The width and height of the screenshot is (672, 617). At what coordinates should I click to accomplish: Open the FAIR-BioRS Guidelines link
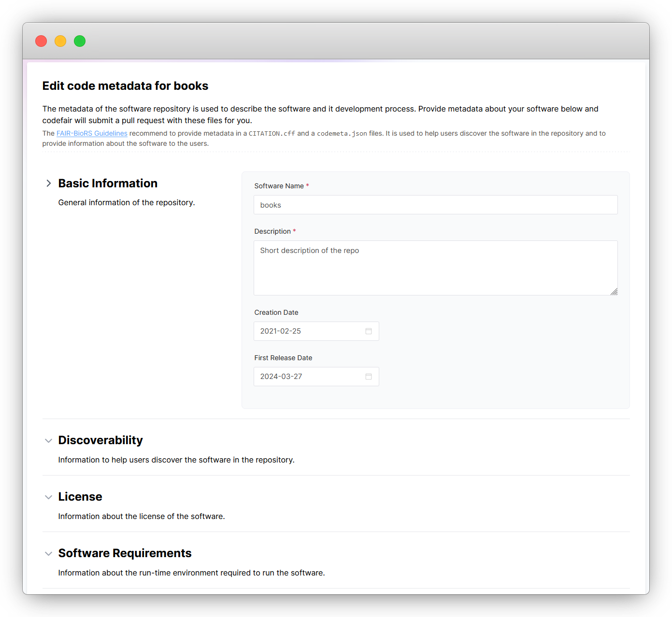click(92, 133)
